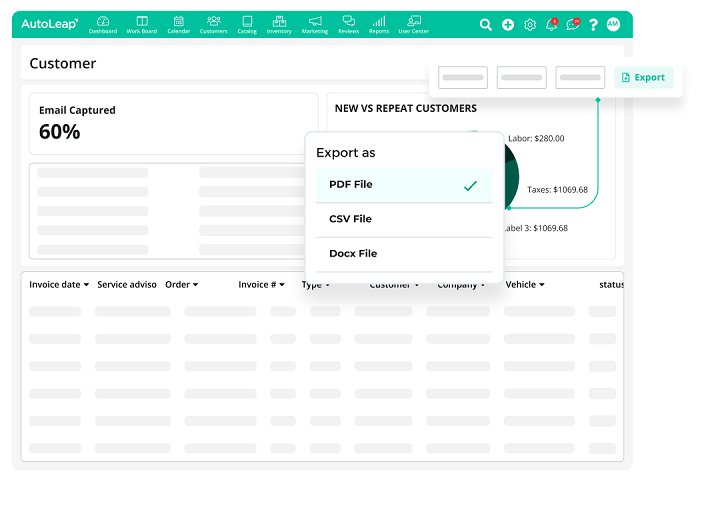The height and width of the screenshot is (516, 720).
Task: Expand the Invoice date column dropdown
Action: coord(59,285)
